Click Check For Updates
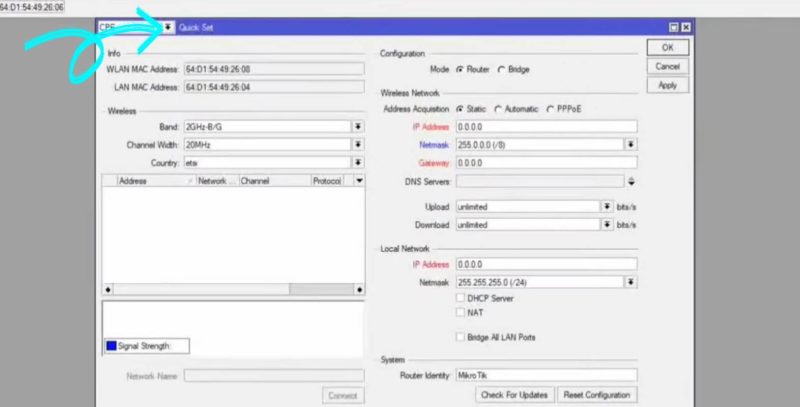The height and width of the screenshot is (407, 800). 514,395
